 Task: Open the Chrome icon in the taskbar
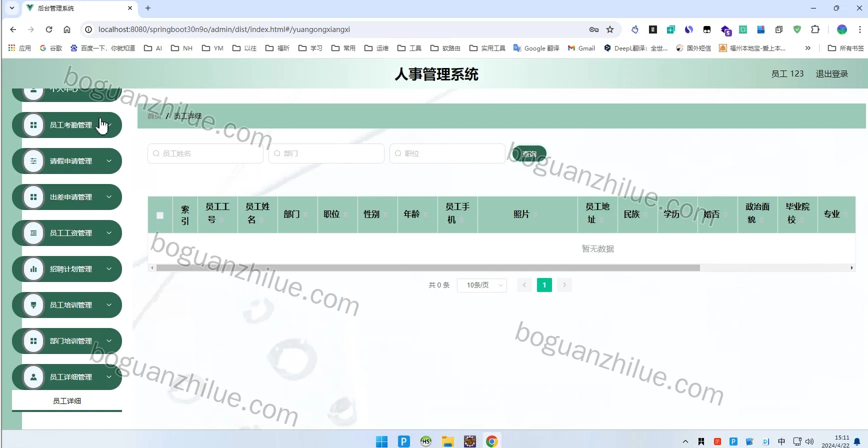(x=492, y=441)
